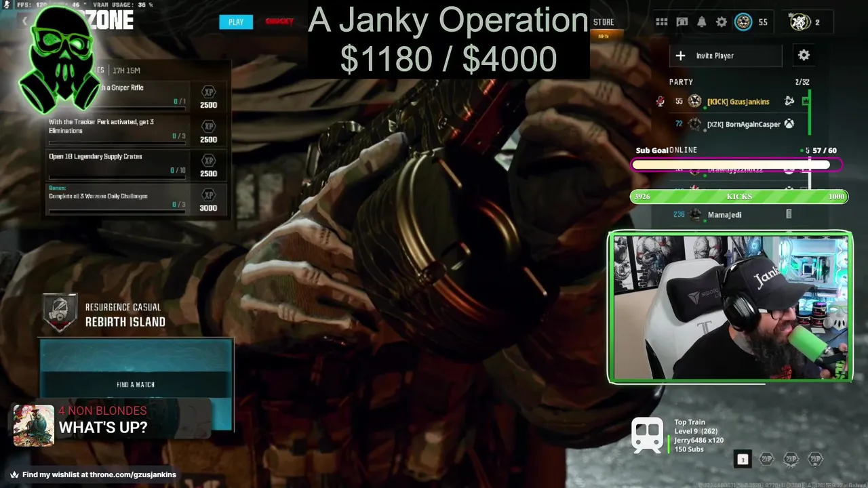Click the Top Train icon
The height and width of the screenshot is (488, 868).
[647, 435]
